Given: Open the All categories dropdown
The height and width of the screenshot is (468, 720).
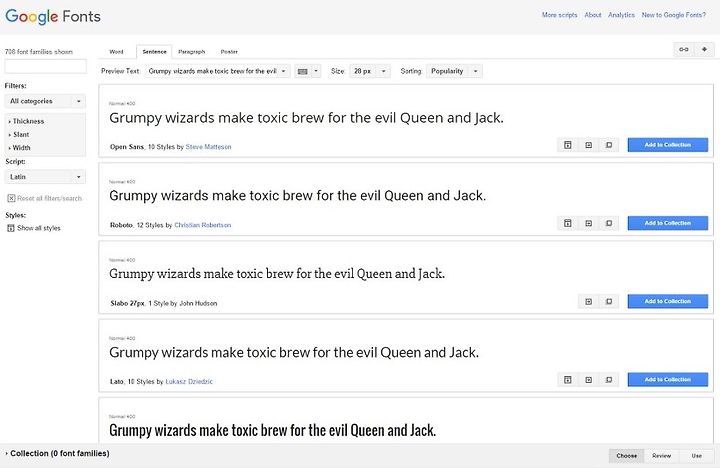Looking at the screenshot, I should pyautogui.click(x=45, y=101).
